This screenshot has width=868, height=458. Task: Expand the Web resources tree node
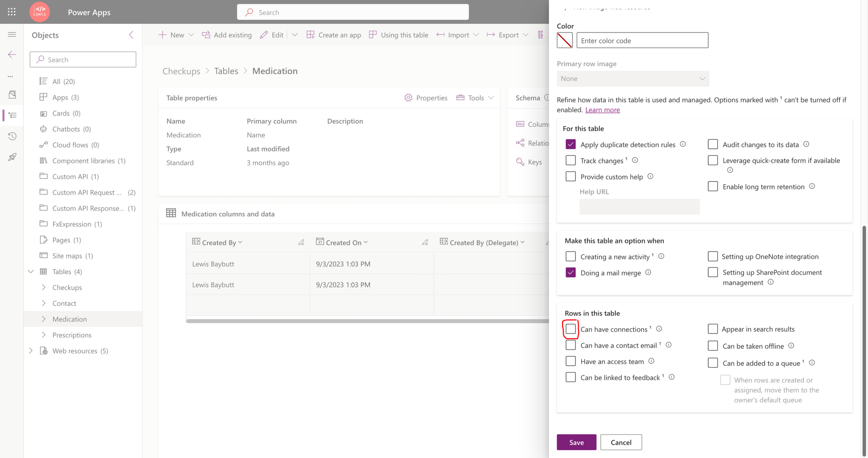31,350
